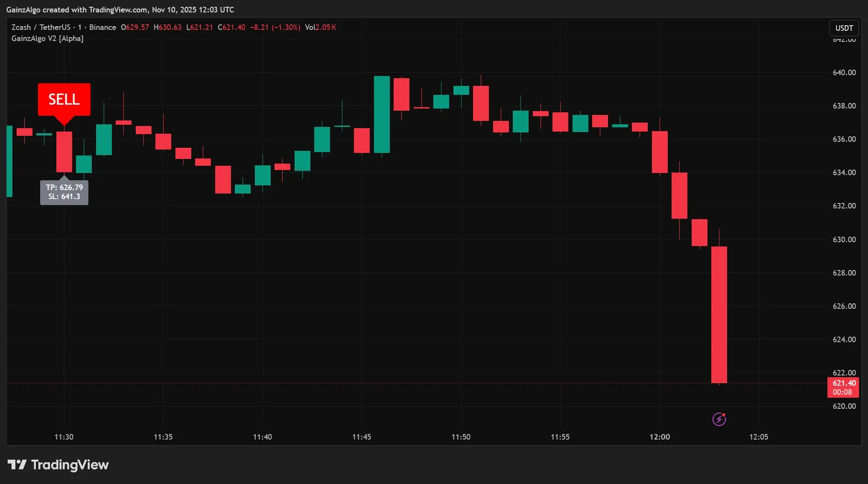This screenshot has width=868, height=484.
Task: Click the TradingView wordmark text
Action: click(70, 465)
